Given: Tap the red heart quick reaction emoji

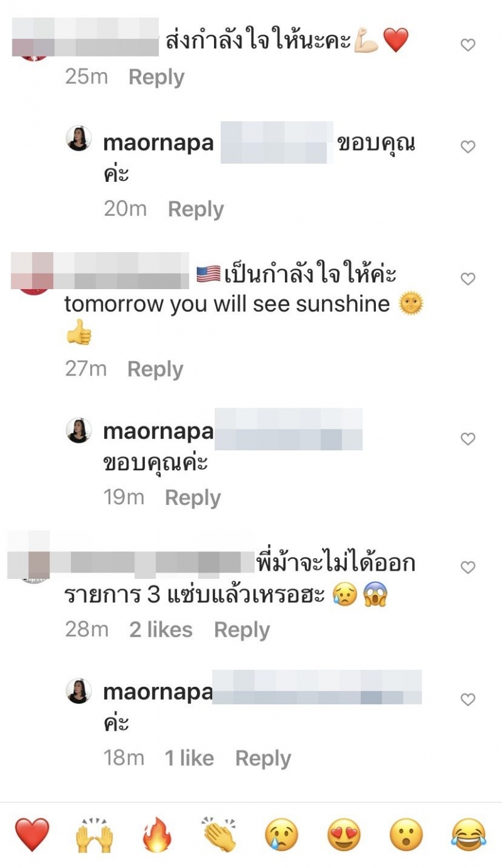Looking at the screenshot, I should coord(31,835).
